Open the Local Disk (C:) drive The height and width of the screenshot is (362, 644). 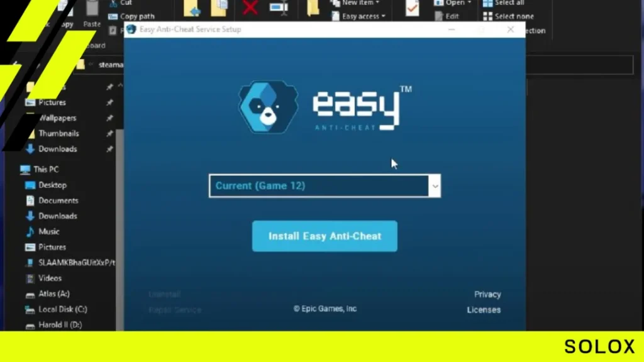coord(56,309)
